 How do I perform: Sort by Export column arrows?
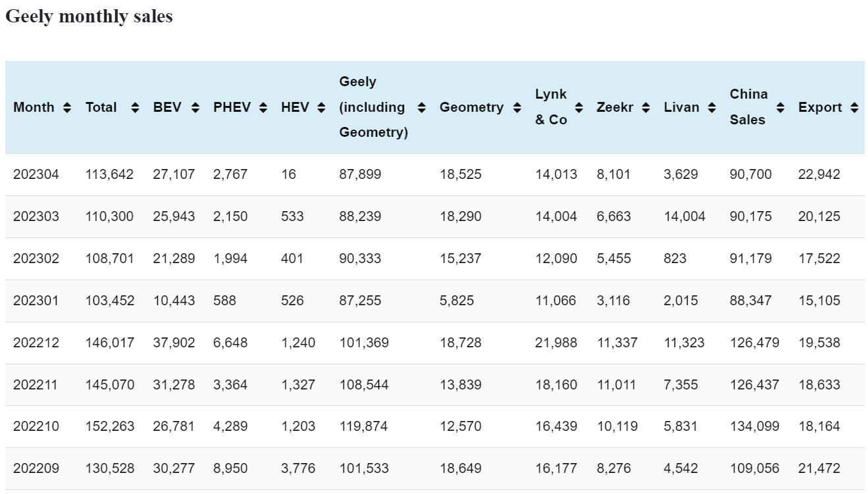854,107
